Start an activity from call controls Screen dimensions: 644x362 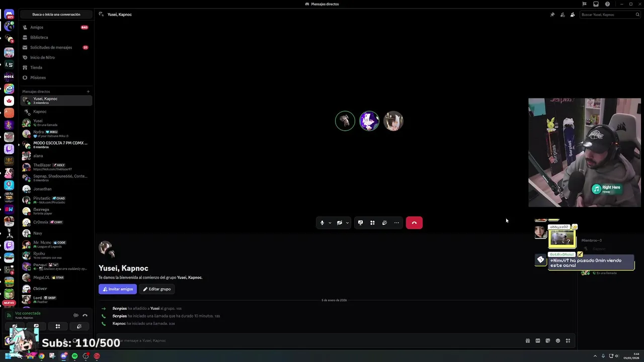(x=372, y=223)
